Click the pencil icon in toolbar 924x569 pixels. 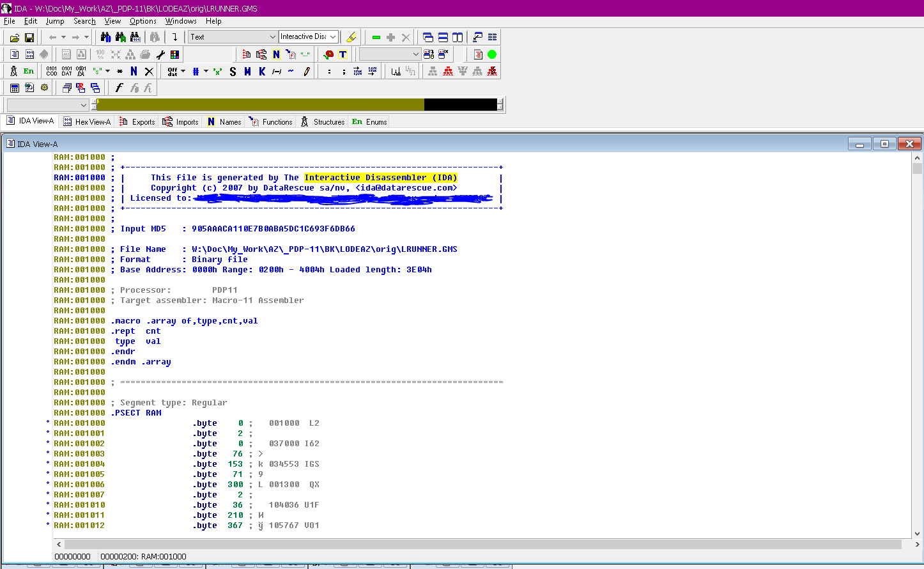click(307, 72)
